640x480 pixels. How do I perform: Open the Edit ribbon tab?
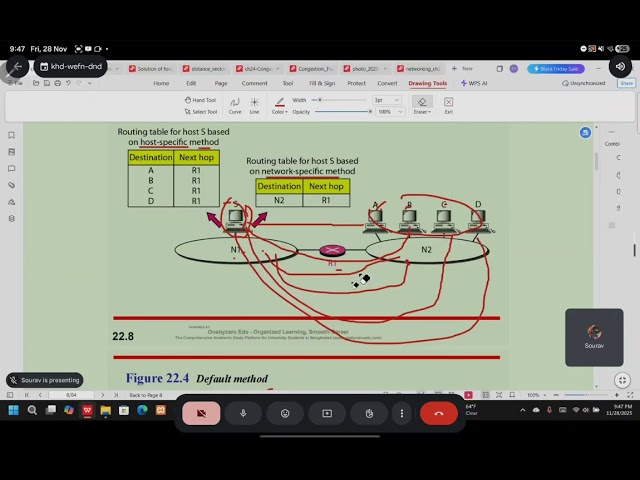[191, 83]
